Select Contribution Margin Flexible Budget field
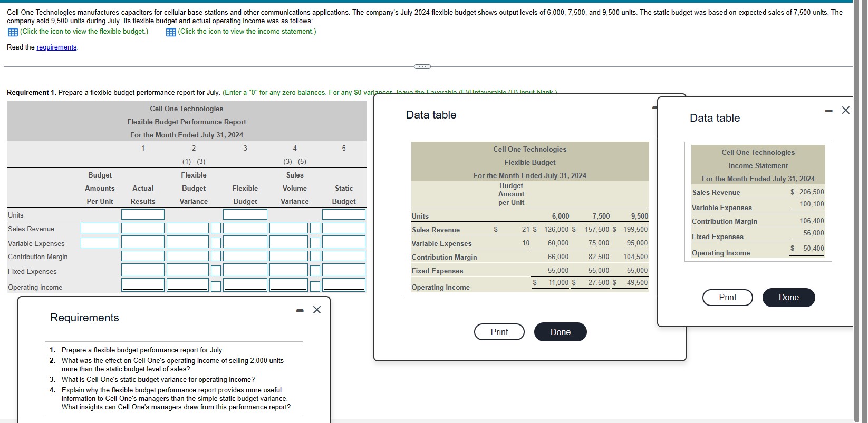This screenshot has width=868, height=423. tap(245, 256)
